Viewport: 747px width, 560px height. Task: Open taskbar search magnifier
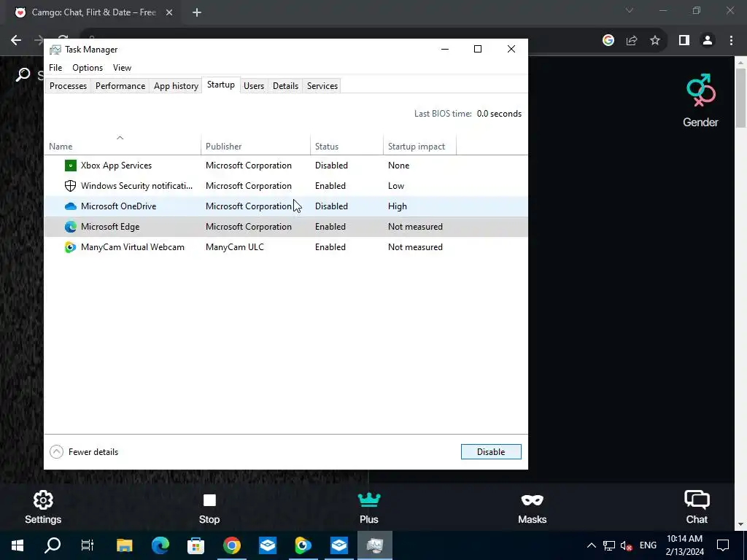tap(53, 545)
